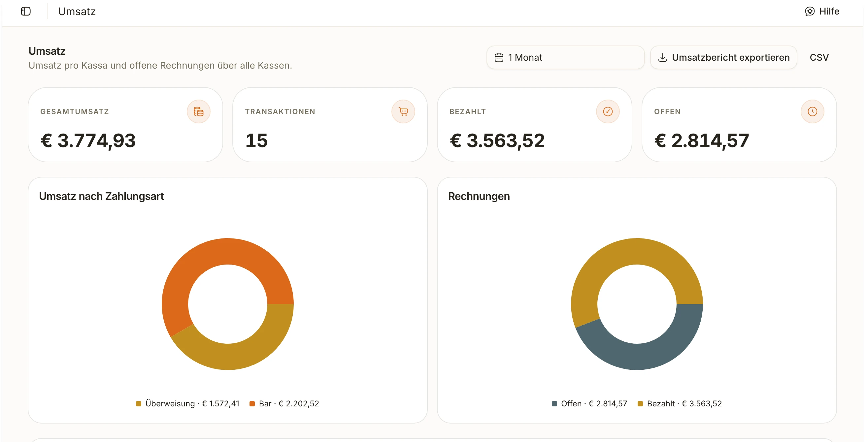868x442 pixels.
Task: Toggle Bar legend entry
Action: (x=284, y=404)
